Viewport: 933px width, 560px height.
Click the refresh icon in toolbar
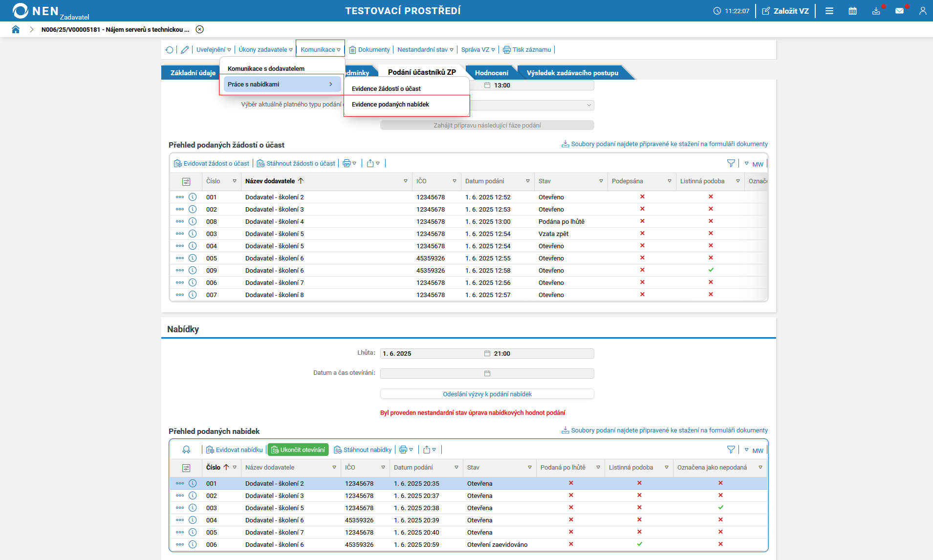[x=169, y=50]
